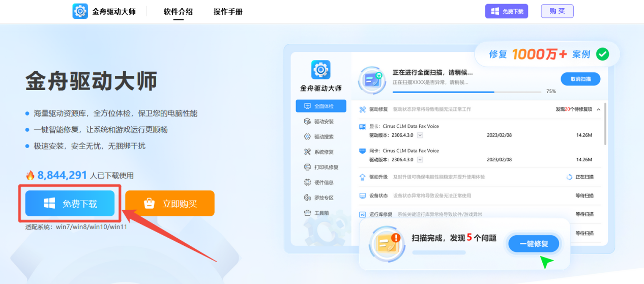Collapse the 驱动修复 section chevron
The height and width of the screenshot is (284, 644).
598,109
